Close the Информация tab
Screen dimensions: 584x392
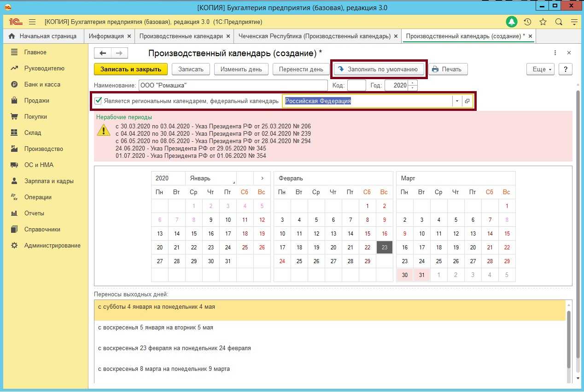(129, 36)
